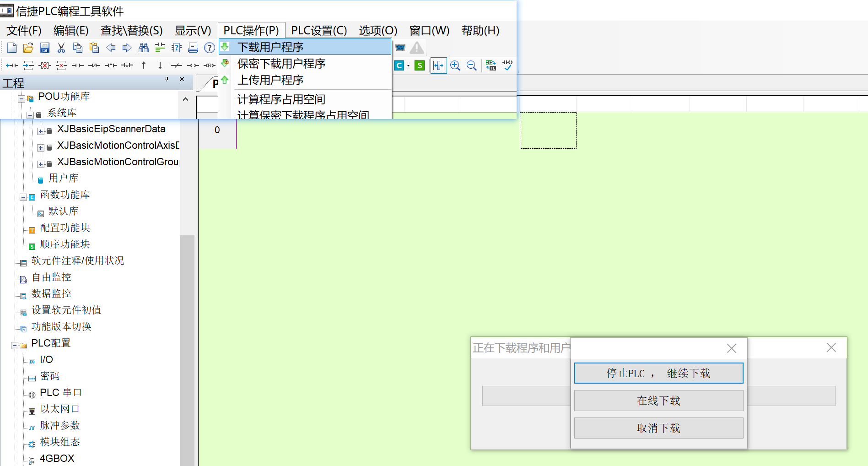Insert a rising edge contact

click(x=111, y=65)
